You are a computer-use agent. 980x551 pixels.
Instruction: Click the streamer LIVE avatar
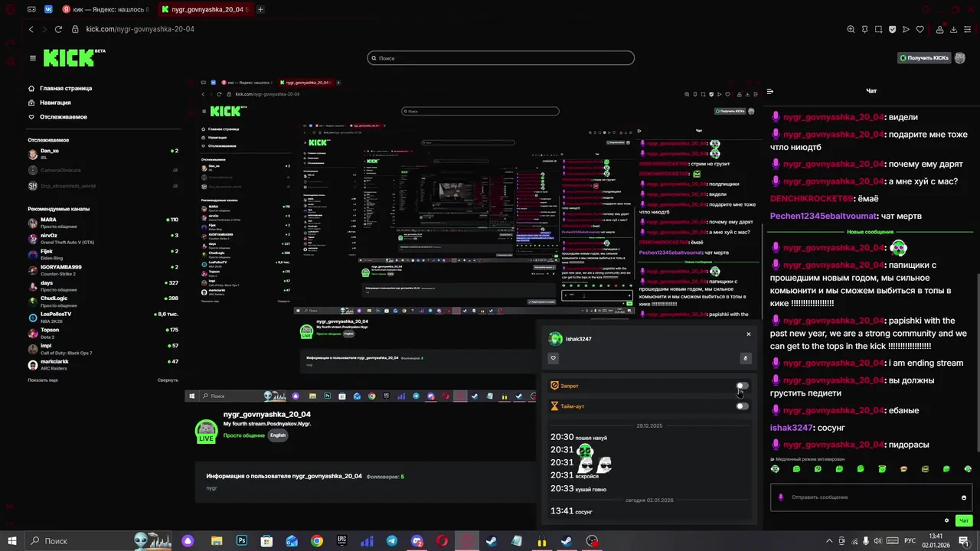(206, 431)
